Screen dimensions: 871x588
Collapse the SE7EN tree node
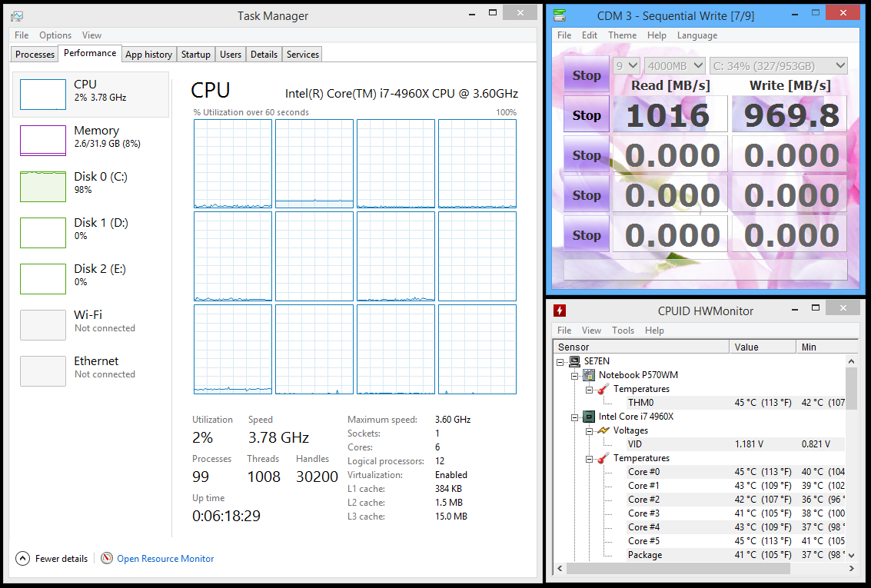coord(560,361)
